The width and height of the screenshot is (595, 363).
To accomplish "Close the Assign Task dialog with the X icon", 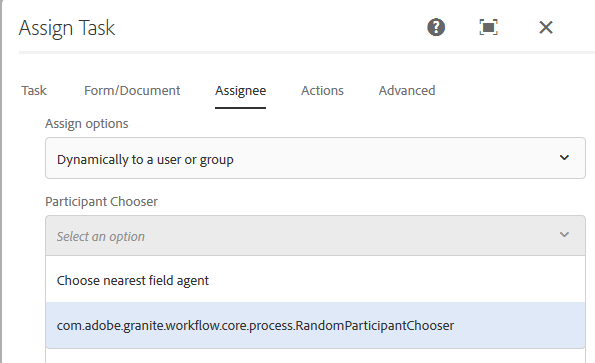I will click(x=546, y=27).
